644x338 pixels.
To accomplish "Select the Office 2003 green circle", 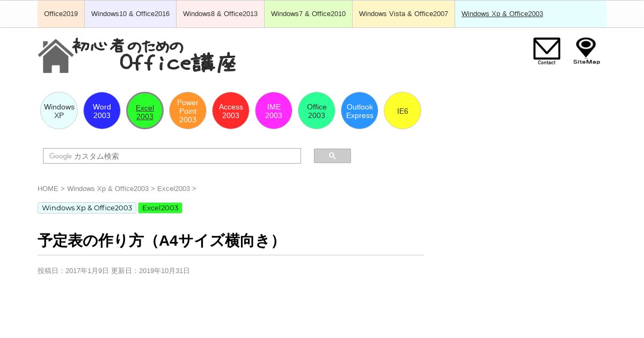I will [x=317, y=111].
